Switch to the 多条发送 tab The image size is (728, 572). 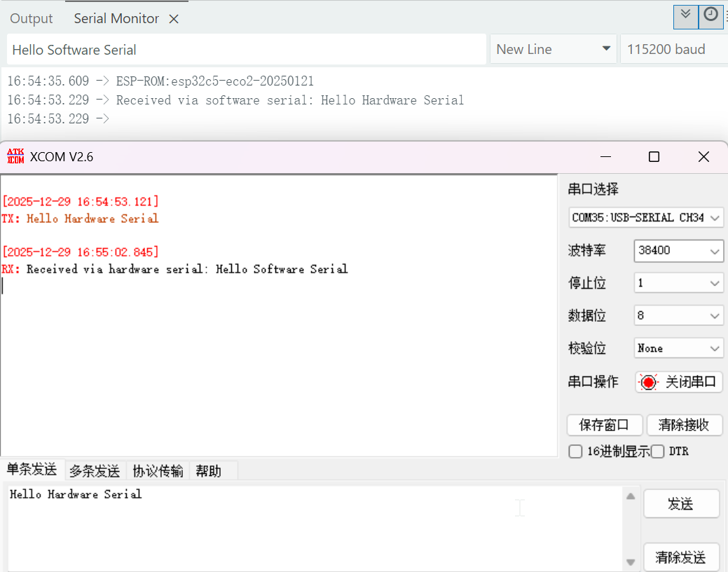[95, 471]
